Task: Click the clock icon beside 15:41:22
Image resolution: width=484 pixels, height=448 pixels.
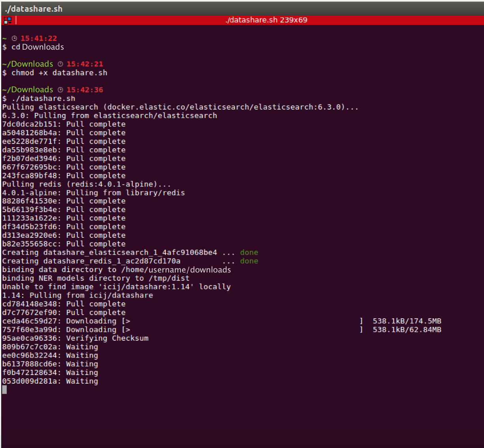Action: (15, 38)
